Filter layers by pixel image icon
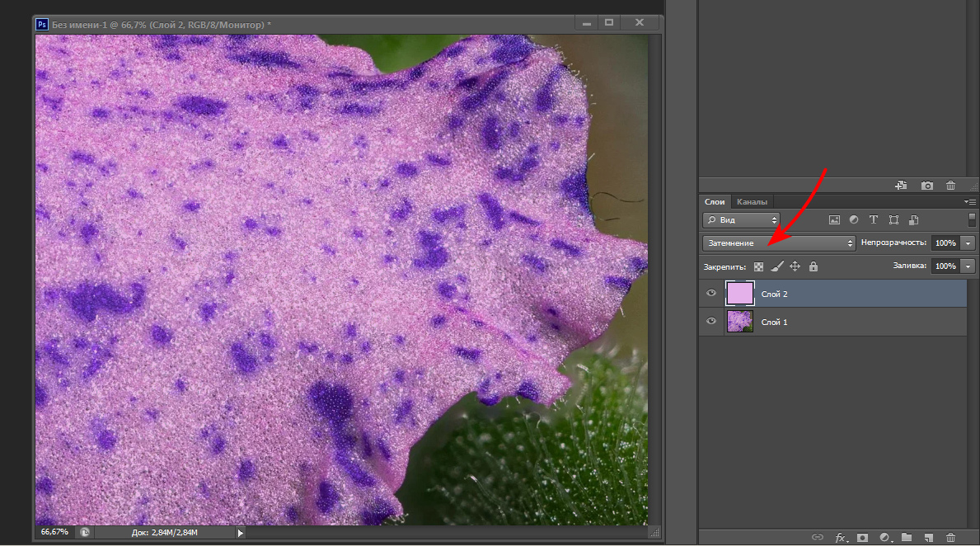The image size is (980, 546). 834,219
